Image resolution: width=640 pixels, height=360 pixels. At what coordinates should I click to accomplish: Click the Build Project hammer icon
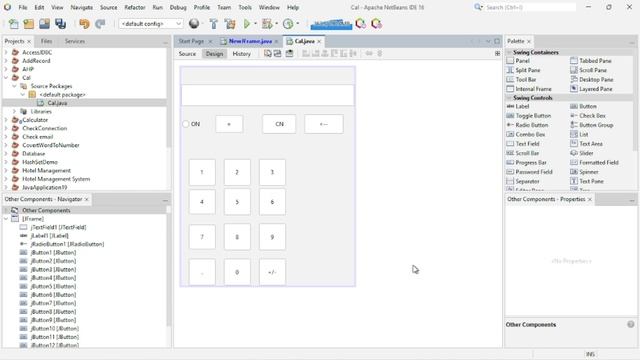pyautogui.click(x=213, y=24)
